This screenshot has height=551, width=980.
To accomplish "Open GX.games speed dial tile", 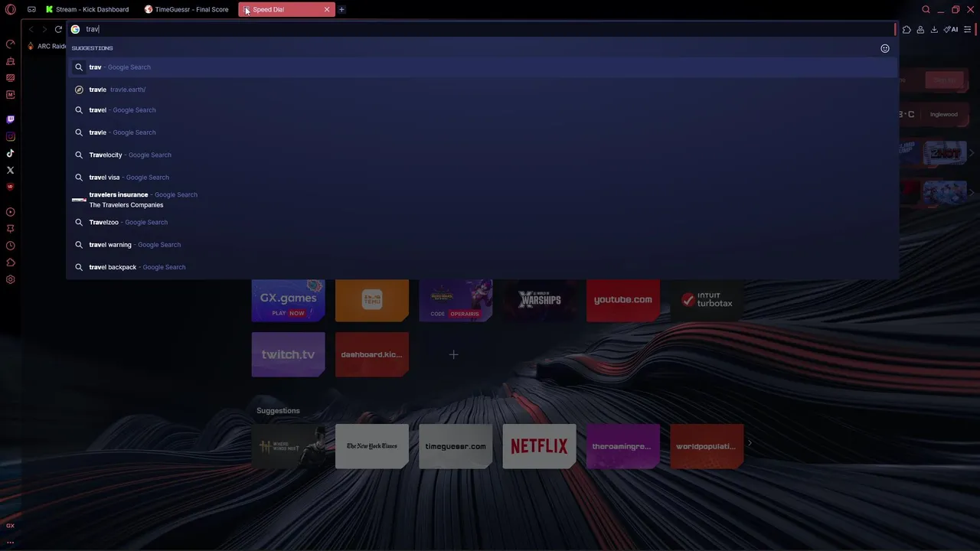I will [288, 300].
